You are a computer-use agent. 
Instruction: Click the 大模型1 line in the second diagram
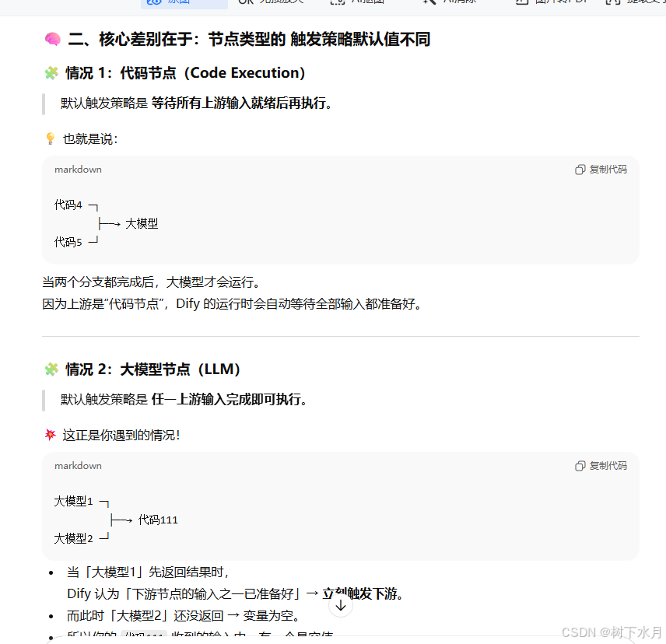81,502
